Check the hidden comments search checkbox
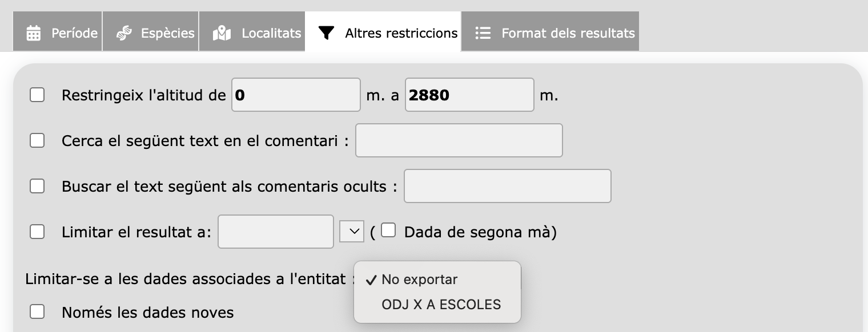The width and height of the screenshot is (868, 332). coord(37,186)
